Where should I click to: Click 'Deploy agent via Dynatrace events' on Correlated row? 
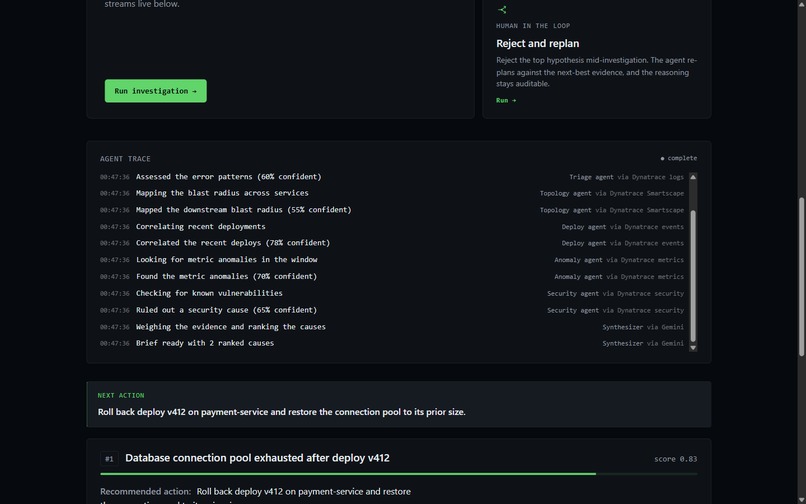622,243
